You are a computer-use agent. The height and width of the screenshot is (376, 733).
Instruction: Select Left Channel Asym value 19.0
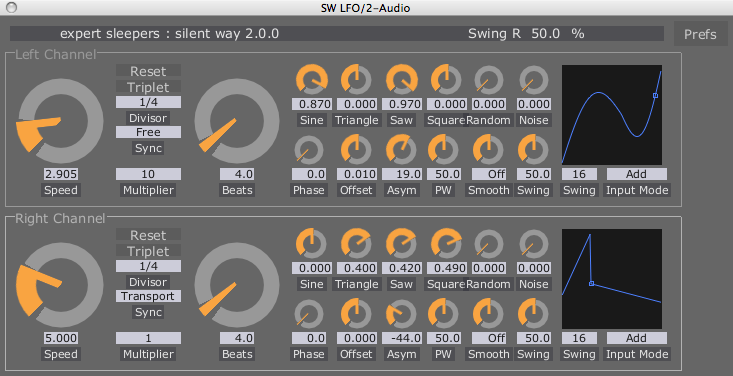tap(402, 174)
